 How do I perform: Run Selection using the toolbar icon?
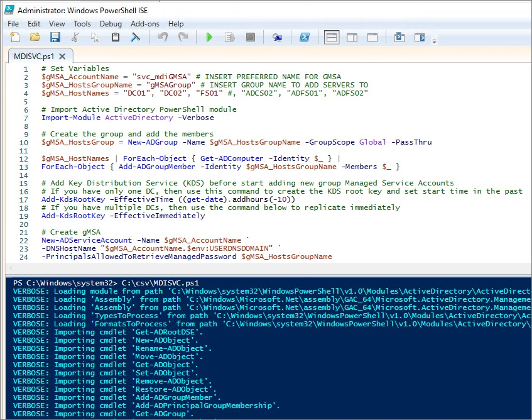230,37
